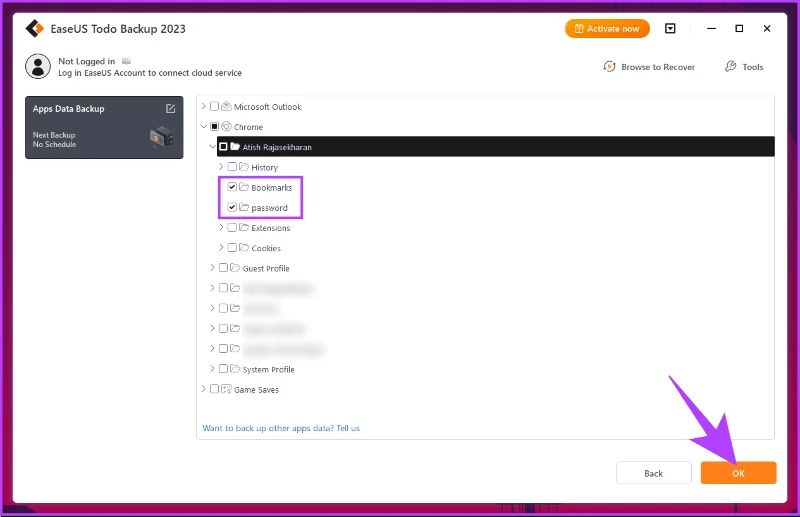
Task: Check the Game Saves checkbox
Action: pyautogui.click(x=214, y=389)
